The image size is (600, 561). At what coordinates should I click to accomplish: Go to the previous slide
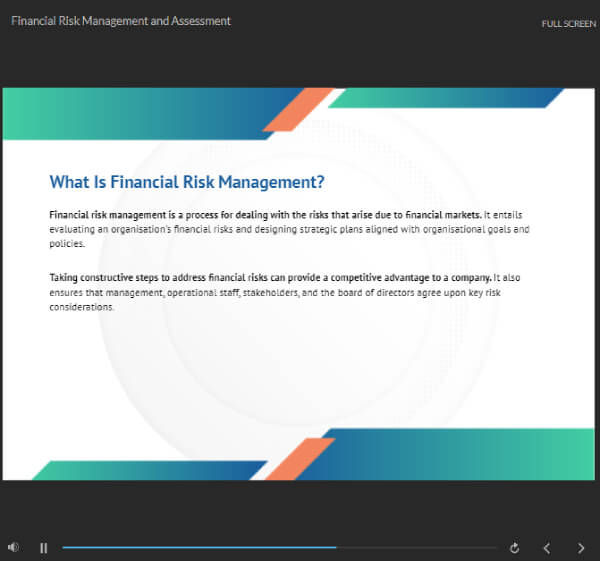547,548
